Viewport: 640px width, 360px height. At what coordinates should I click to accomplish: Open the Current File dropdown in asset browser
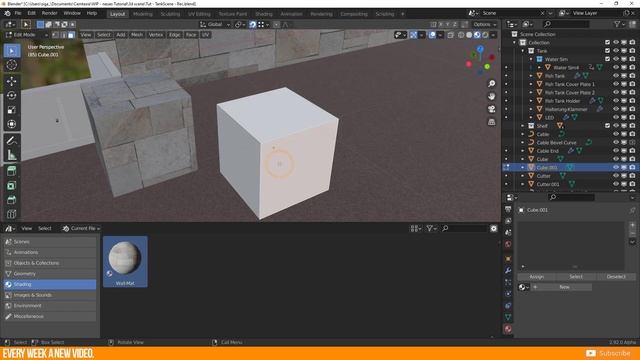coord(81,229)
